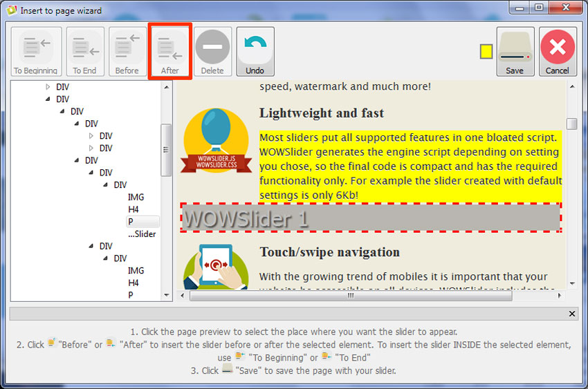
Task: Click the preview scroll up arrow
Action: pyautogui.click(x=572, y=87)
